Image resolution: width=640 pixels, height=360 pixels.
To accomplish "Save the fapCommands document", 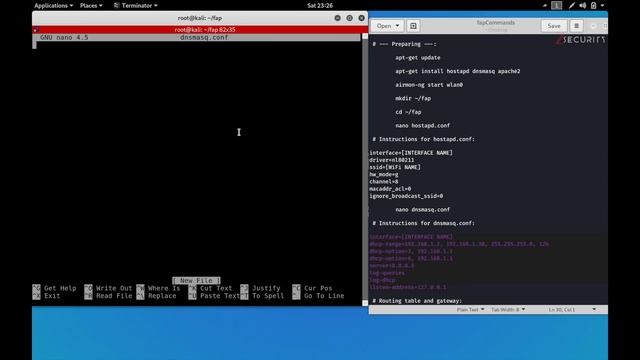I will point(554,26).
